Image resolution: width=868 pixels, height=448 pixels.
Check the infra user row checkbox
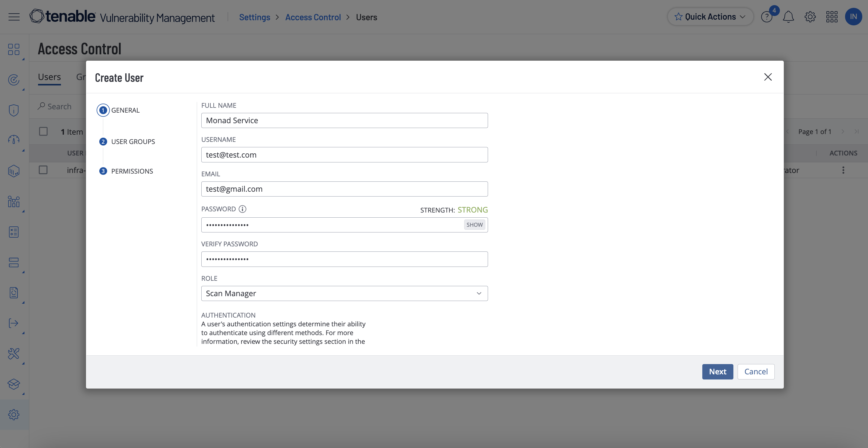point(43,170)
